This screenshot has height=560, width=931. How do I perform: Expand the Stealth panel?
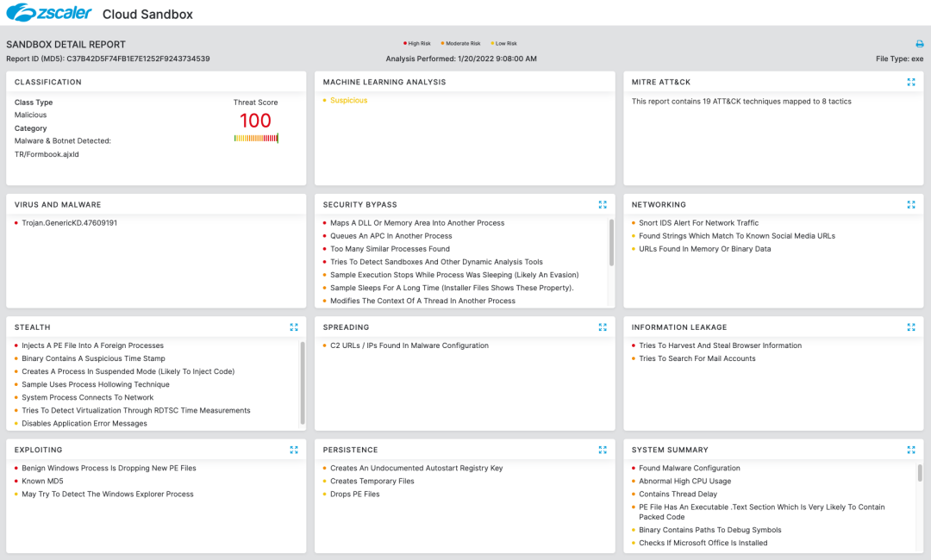click(x=294, y=327)
